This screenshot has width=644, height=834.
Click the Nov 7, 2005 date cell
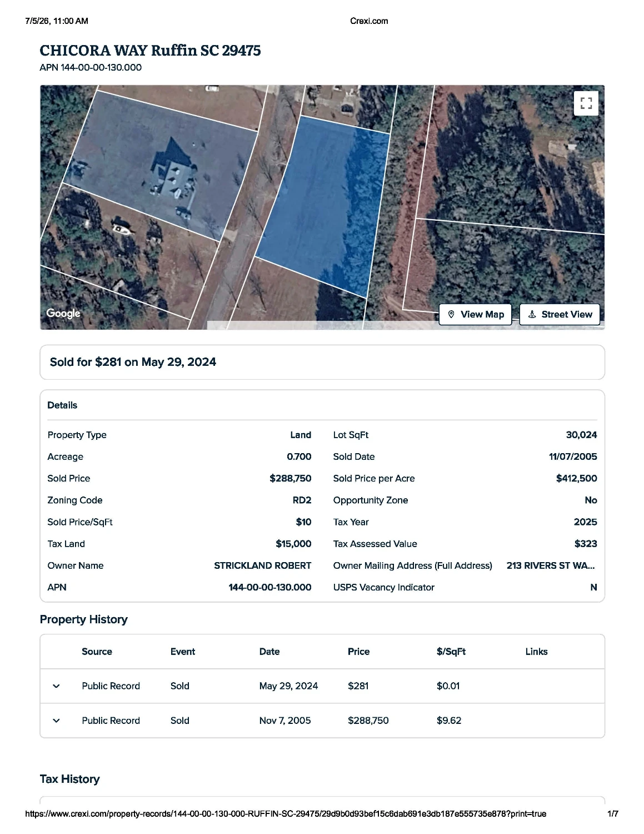pos(285,721)
